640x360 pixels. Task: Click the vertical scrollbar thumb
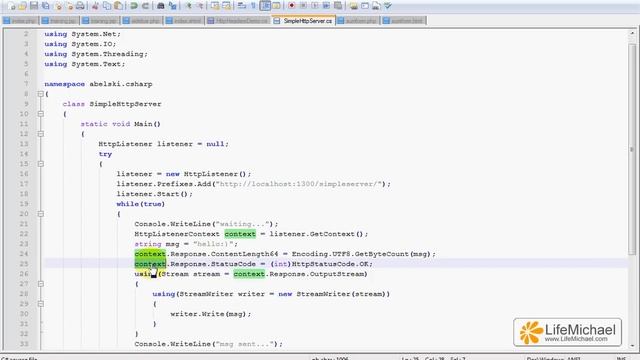pos(632,149)
